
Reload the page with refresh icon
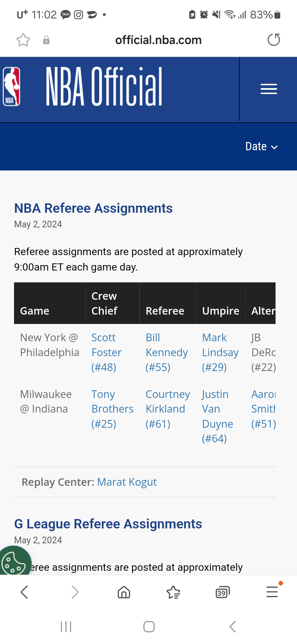click(x=274, y=40)
